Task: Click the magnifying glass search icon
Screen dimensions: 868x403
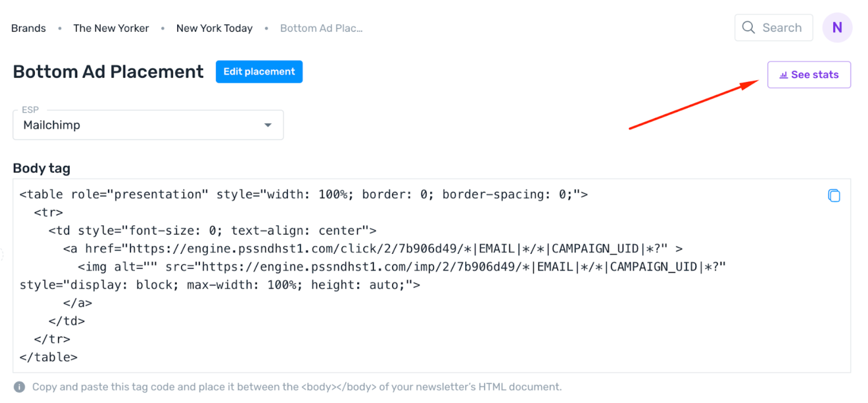Action: 749,28
